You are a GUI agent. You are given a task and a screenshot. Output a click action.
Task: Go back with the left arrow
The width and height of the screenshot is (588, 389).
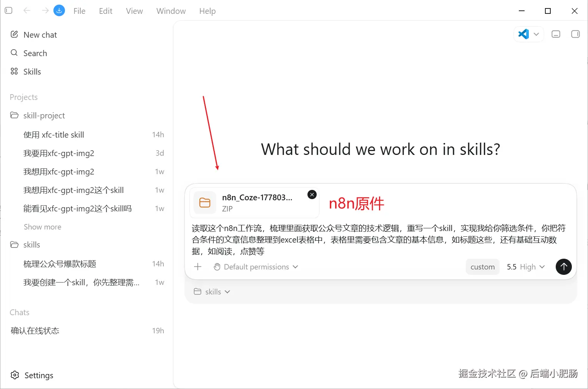pyautogui.click(x=27, y=11)
